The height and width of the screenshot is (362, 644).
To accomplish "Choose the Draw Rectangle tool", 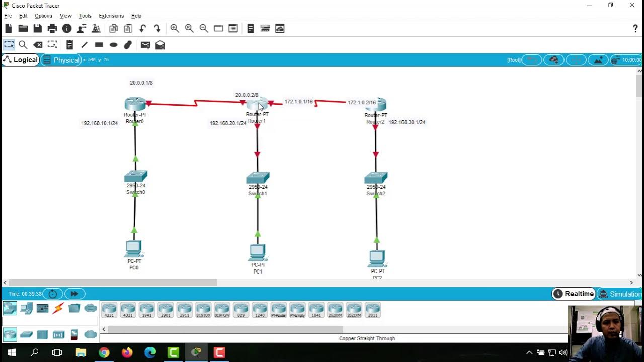I will click(x=99, y=45).
